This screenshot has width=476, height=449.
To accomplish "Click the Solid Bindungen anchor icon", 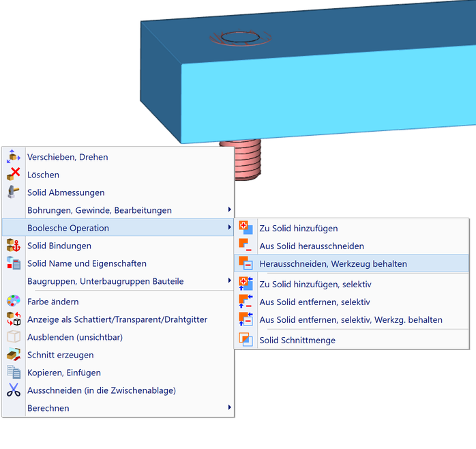I will (x=14, y=246).
